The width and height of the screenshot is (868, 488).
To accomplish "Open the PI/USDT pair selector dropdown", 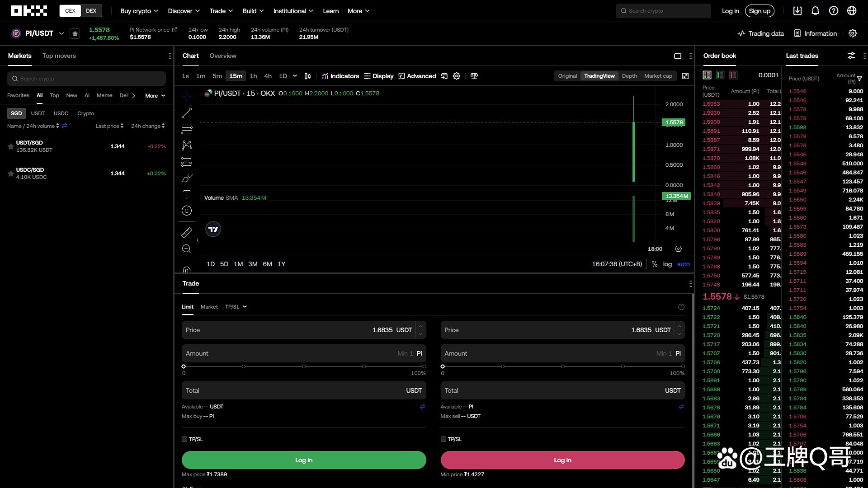I will coord(61,33).
